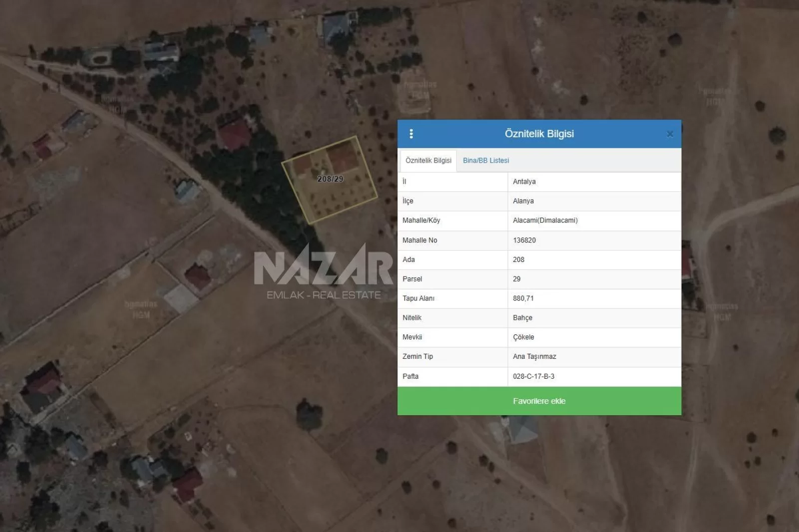Click the Mahalle/Köy field label
Viewport: 799px width, 532px height.
pos(421,221)
